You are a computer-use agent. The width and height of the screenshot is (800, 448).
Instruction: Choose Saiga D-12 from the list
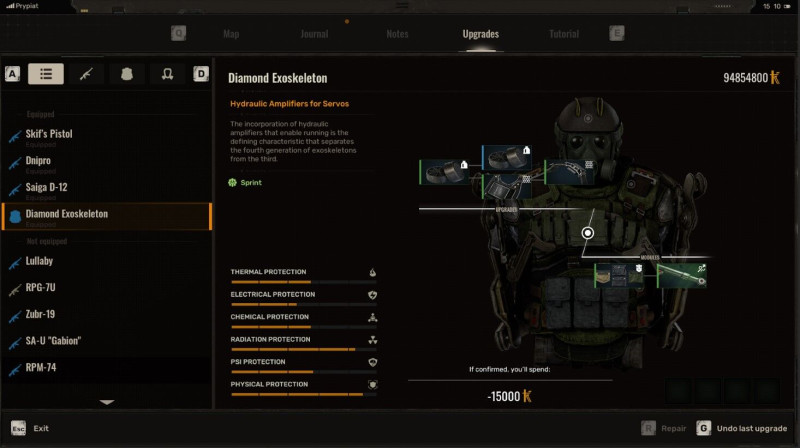tap(107, 188)
